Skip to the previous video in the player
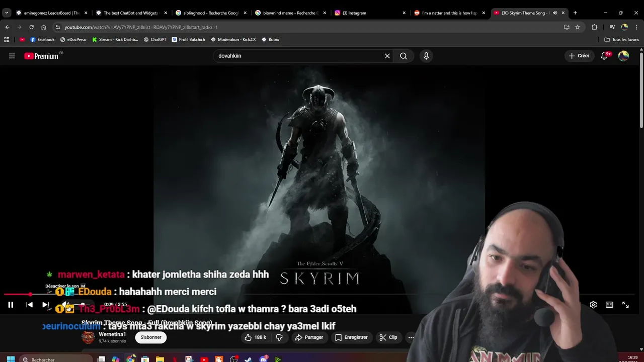Screen dimensions: 644x362 point(29,305)
